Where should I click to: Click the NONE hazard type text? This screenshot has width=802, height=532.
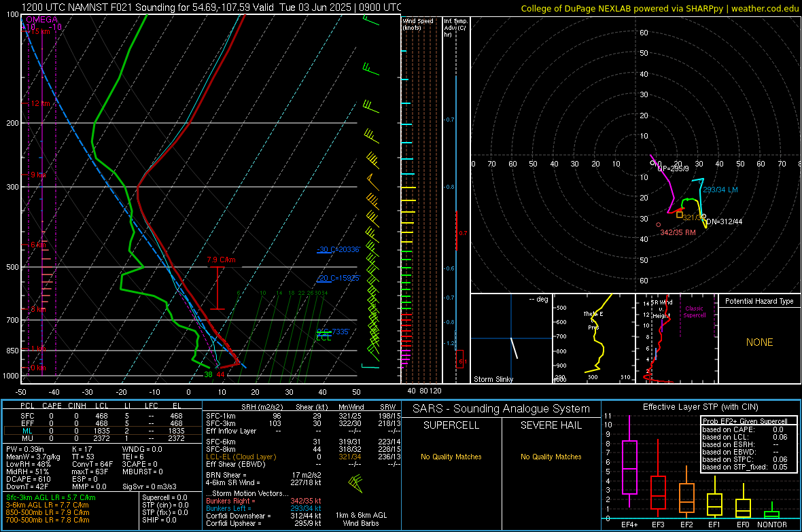pos(759,342)
